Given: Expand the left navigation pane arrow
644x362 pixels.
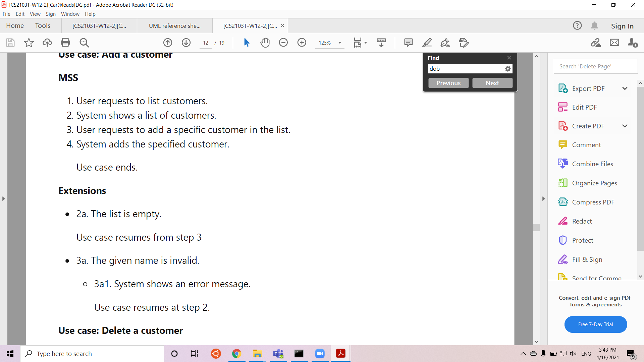Looking at the screenshot, I should [x=3, y=199].
